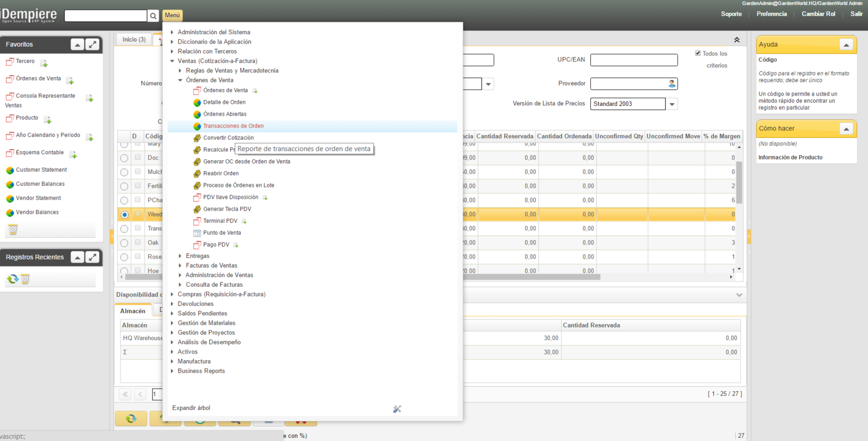The height and width of the screenshot is (441, 868).
Task: Click the menu tree settings wrench icon
Action: (x=397, y=409)
